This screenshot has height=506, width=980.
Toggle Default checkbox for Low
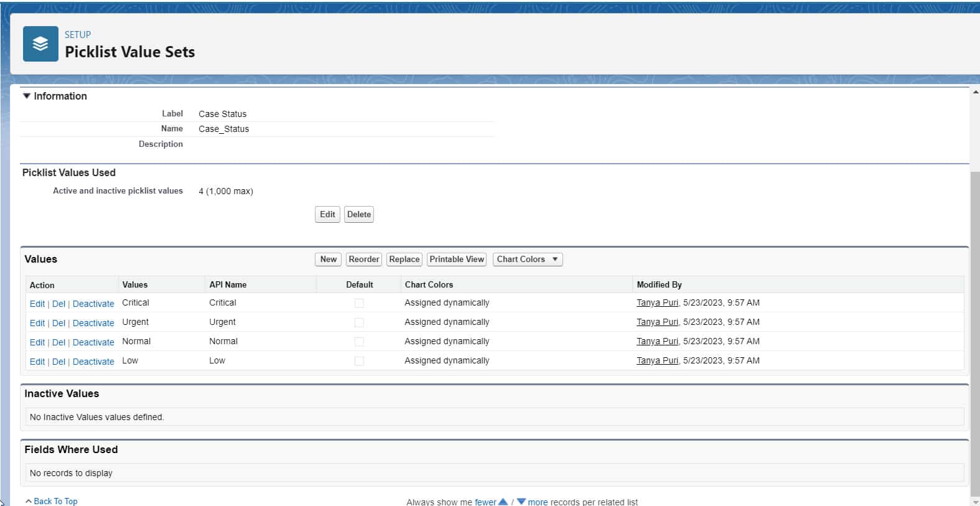(x=359, y=361)
